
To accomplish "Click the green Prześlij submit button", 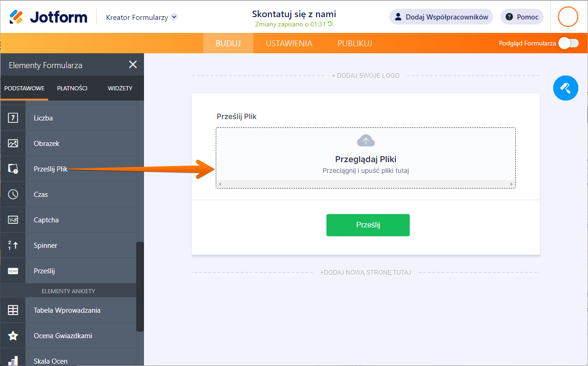I will click(x=368, y=225).
